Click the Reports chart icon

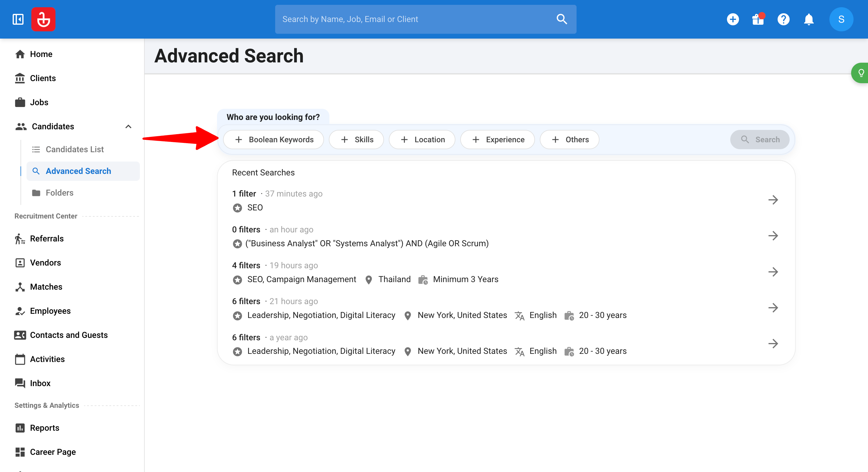tap(20, 428)
